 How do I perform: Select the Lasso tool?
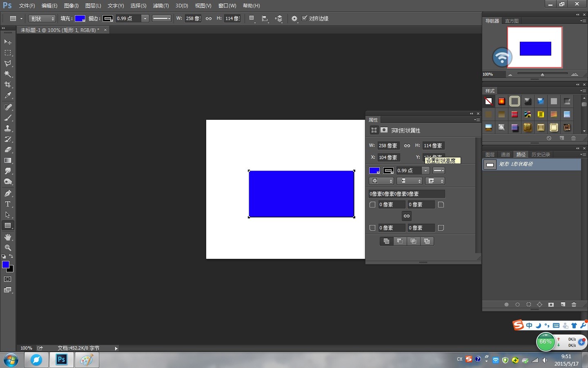click(x=8, y=63)
